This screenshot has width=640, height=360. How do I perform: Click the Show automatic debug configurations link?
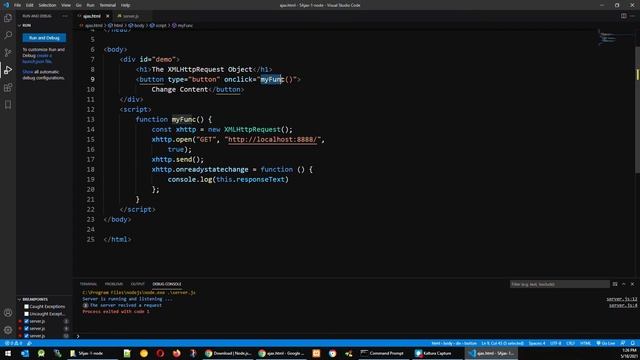(28, 72)
